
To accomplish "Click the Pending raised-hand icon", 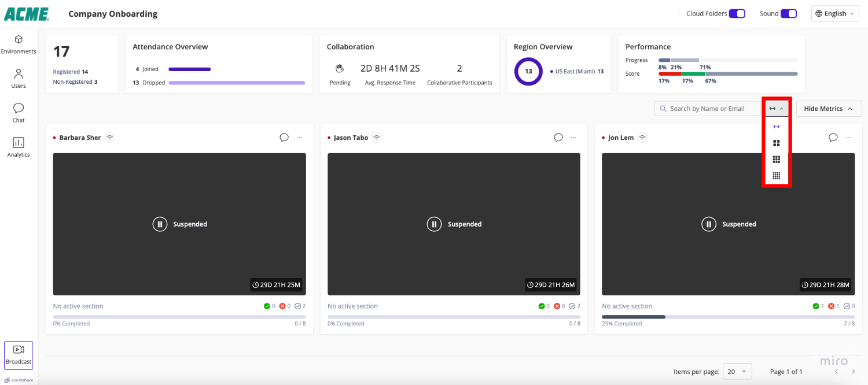I will pos(340,68).
